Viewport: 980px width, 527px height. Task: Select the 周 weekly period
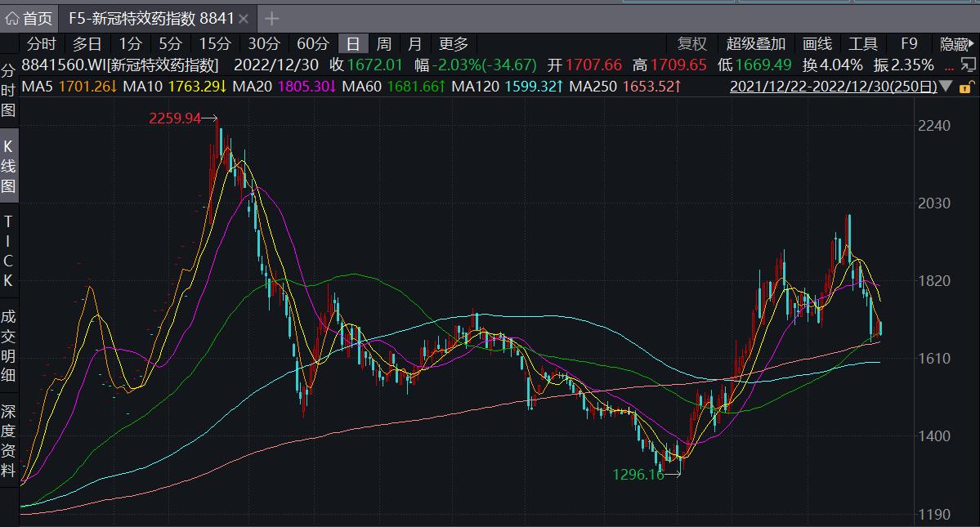[x=383, y=44]
